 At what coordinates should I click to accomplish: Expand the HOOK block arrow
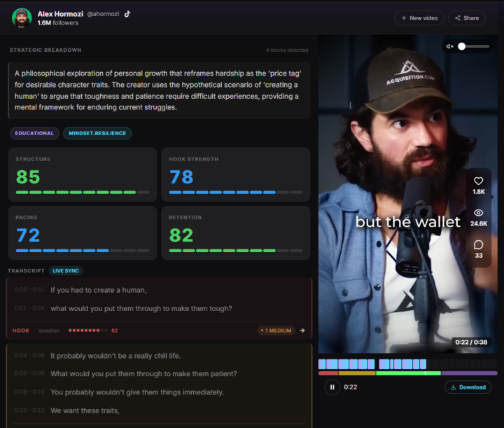click(302, 331)
